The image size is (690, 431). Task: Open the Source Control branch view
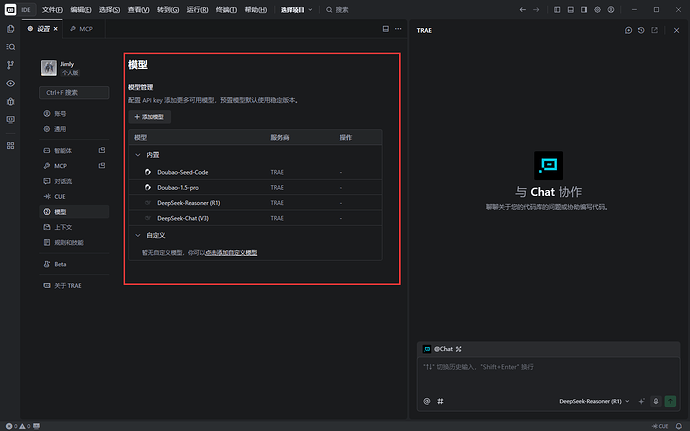11,65
